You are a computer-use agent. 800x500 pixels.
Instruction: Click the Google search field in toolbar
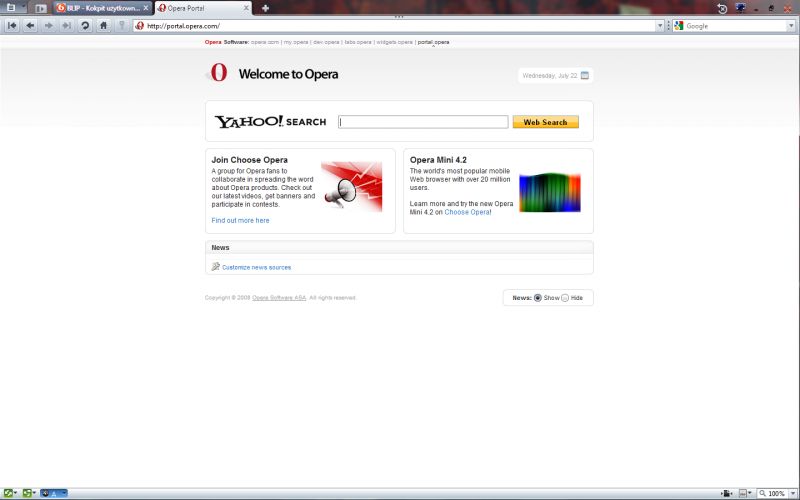tap(734, 26)
